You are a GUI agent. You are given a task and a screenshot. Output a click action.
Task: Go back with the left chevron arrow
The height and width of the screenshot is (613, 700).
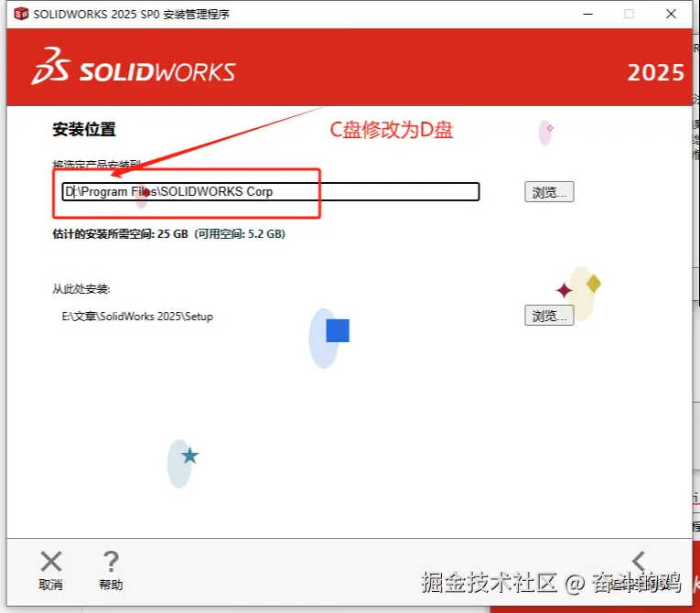coord(639,561)
